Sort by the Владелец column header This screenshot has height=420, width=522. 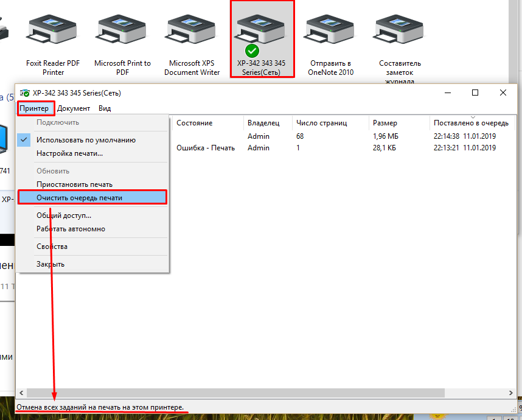pos(268,123)
